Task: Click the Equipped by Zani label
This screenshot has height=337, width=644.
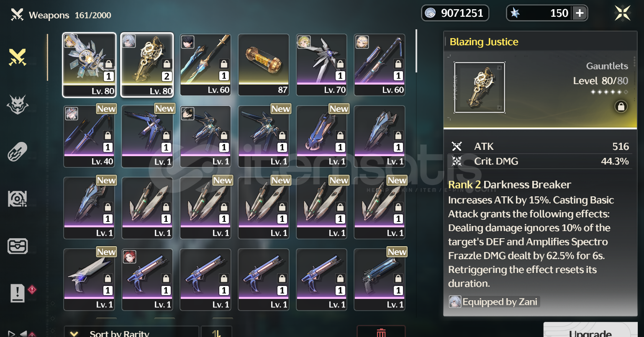Action: [x=493, y=302]
